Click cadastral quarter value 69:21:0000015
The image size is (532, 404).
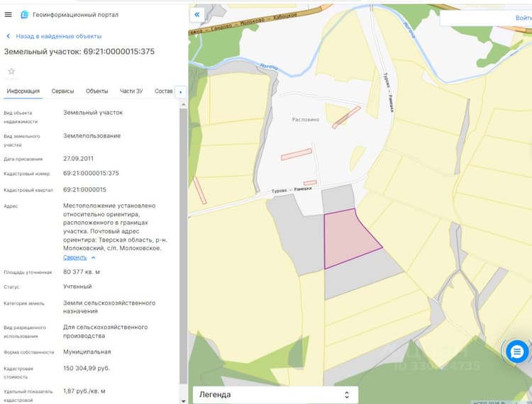(x=84, y=190)
